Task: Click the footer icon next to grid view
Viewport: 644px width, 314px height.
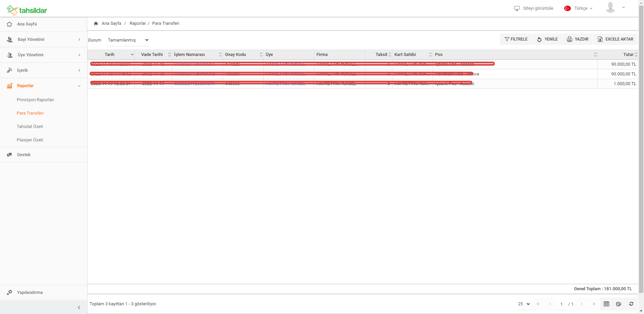Action: (x=619, y=304)
